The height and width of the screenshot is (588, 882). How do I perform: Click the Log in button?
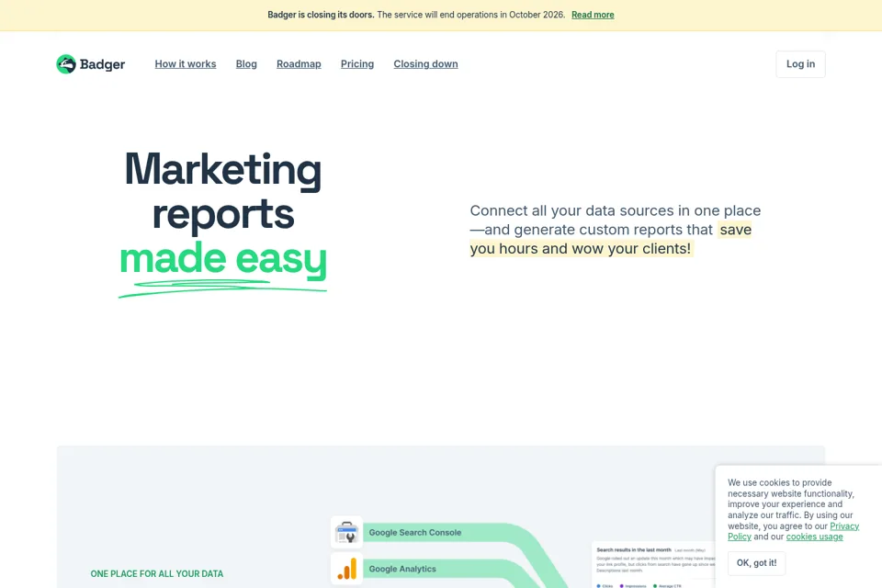point(800,64)
